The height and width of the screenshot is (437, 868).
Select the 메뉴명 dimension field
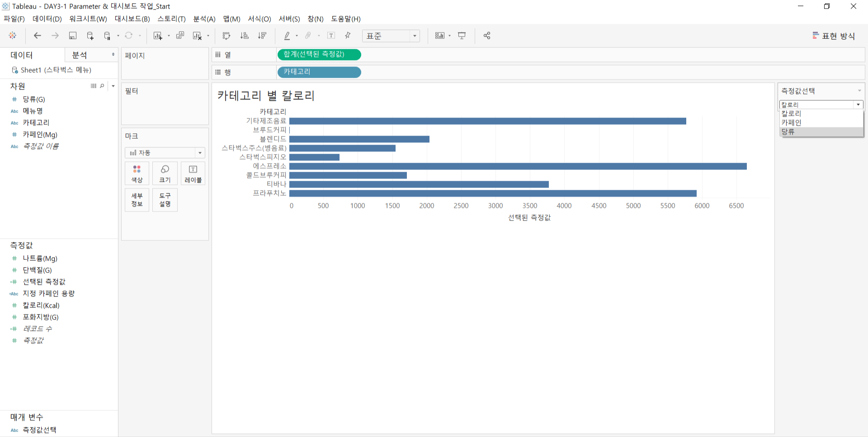(33, 111)
